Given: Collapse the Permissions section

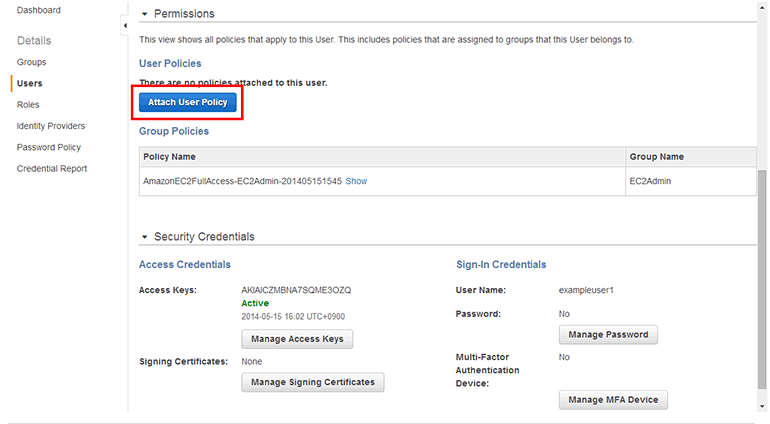Looking at the screenshot, I should coord(144,14).
